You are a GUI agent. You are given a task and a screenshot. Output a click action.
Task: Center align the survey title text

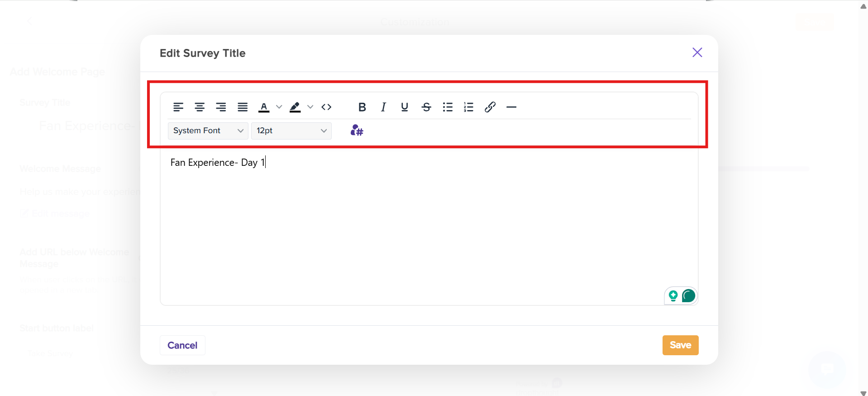tap(200, 107)
